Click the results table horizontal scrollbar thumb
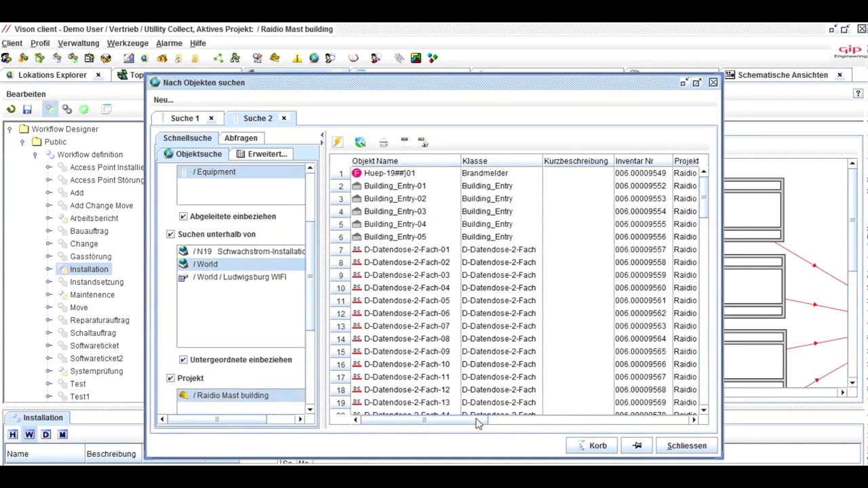This screenshot has height=488, width=868. 425,420
